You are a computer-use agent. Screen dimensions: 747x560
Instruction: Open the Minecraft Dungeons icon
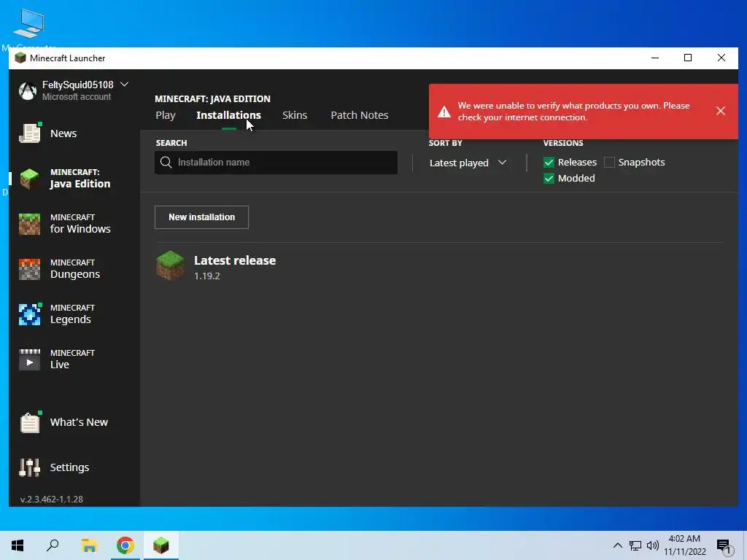coord(29,269)
